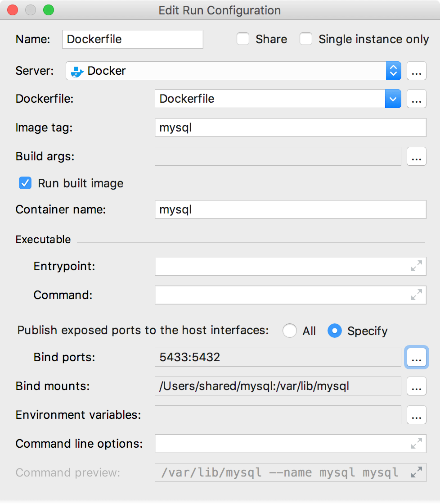Click the Run built image label

point(81,183)
